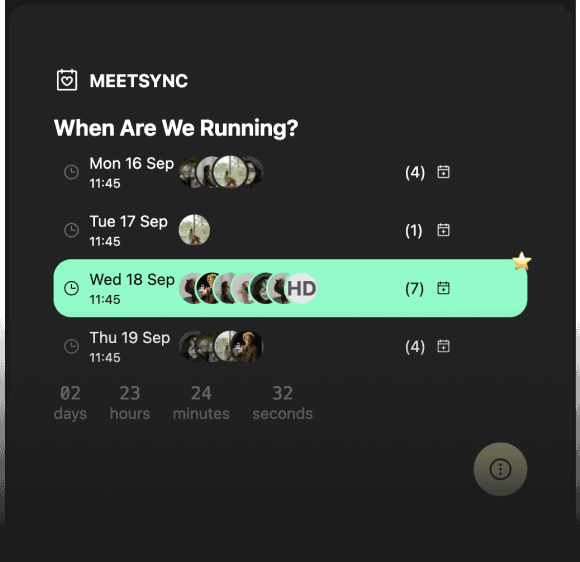The image size is (580, 562).
Task: Select the Mon 16 Sep 11:45 option
Action: 290,172
